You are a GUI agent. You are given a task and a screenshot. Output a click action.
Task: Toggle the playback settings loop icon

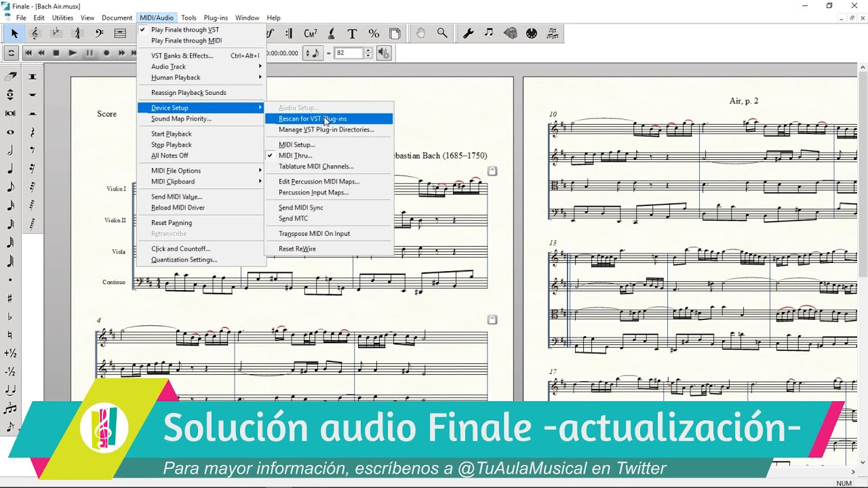tap(11, 53)
